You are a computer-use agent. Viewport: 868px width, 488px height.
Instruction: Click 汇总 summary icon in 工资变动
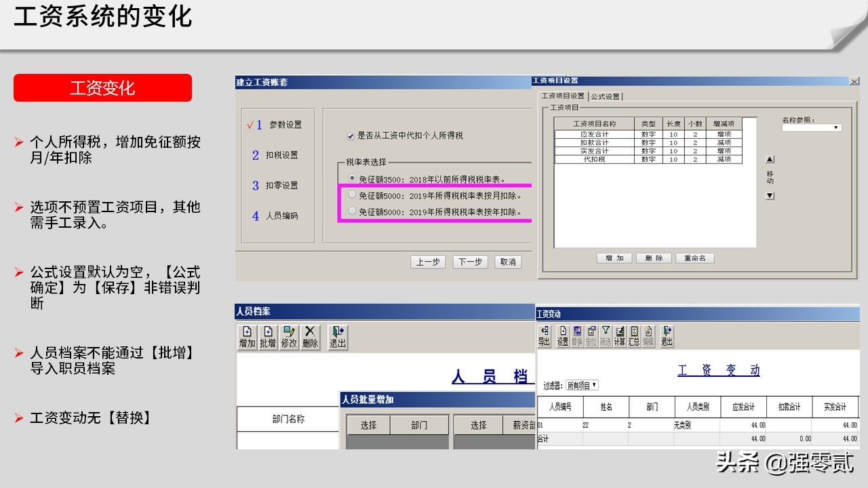click(634, 336)
